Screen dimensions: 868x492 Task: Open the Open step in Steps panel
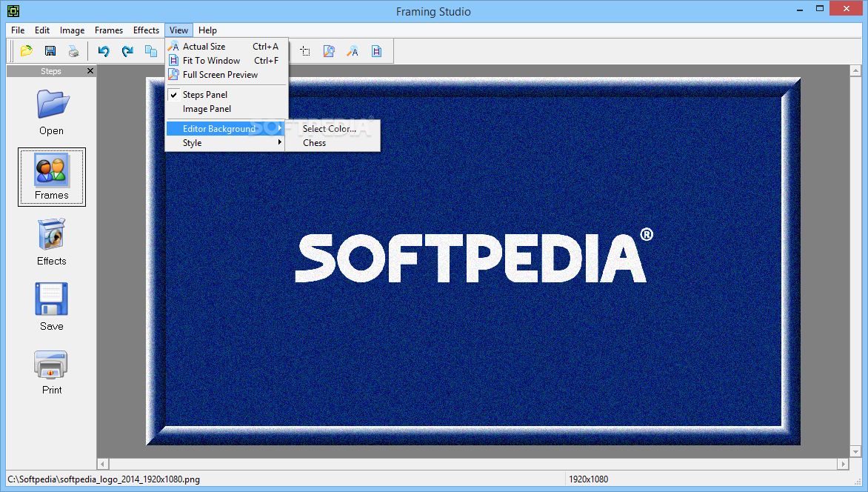click(52, 113)
